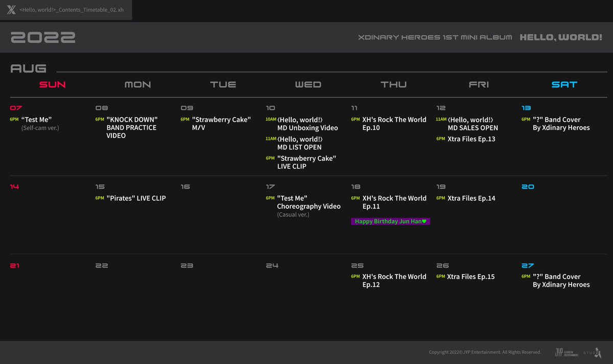Viewport: 613px width, 364px height.
Task: Select date 21 on the calendar
Action: coord(15,265)
